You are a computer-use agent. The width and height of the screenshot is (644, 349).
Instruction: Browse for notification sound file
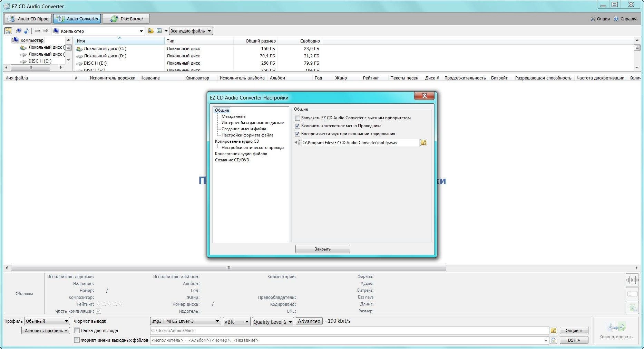[x=423, y=142]
